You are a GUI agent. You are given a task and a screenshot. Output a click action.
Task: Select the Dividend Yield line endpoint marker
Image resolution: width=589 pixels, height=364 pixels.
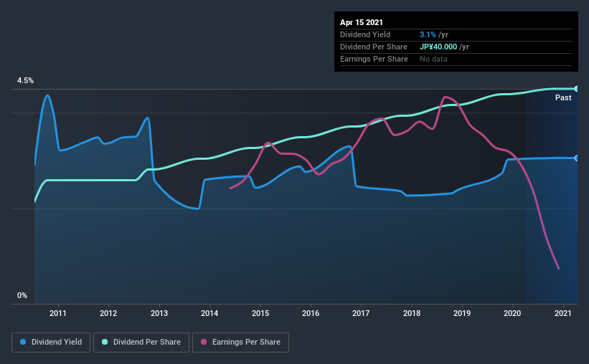pyautogui.click(x=577, y=158)
